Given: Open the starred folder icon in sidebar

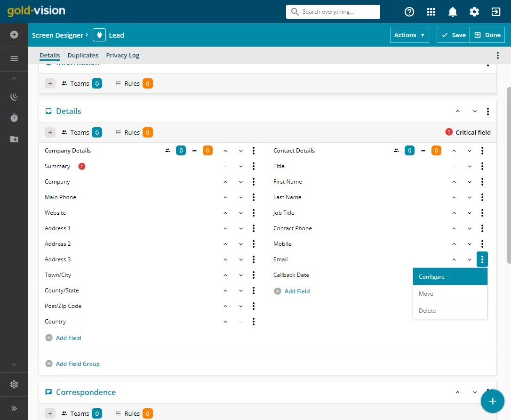Looking at the screenshot, I should (x=14, y=139).
